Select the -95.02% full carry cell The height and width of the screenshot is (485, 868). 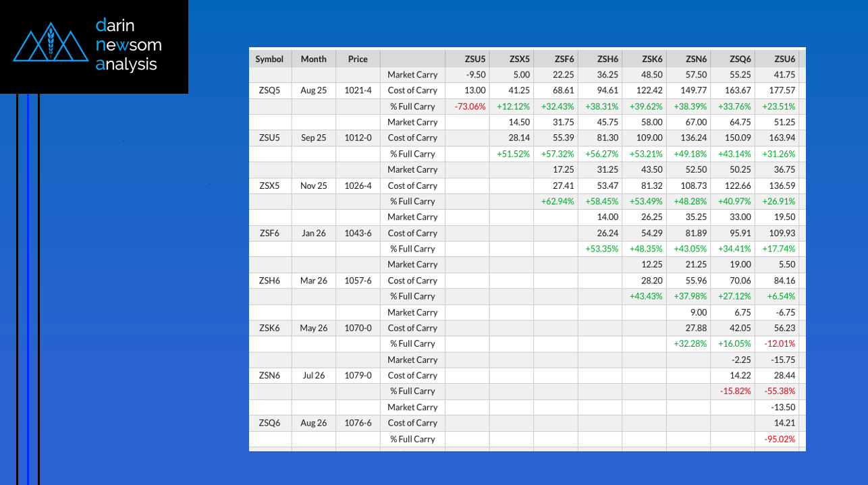click(x=779, y=439)
